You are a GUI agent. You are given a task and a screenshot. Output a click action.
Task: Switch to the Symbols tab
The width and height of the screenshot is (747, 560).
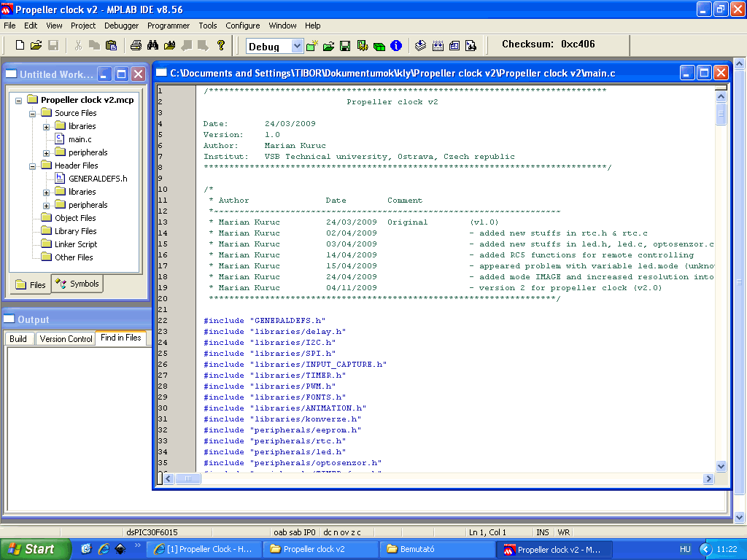pyautogui.click(x=77, y=284)
